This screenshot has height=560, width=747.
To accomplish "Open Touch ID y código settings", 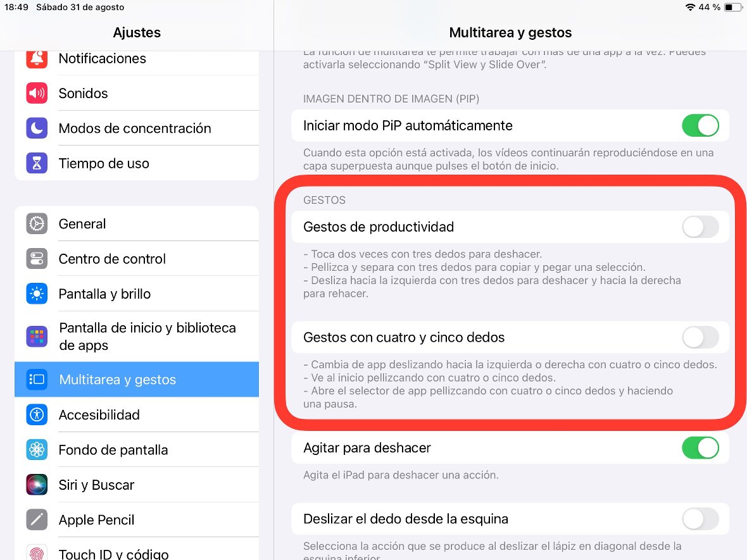I will coord(114,553).
